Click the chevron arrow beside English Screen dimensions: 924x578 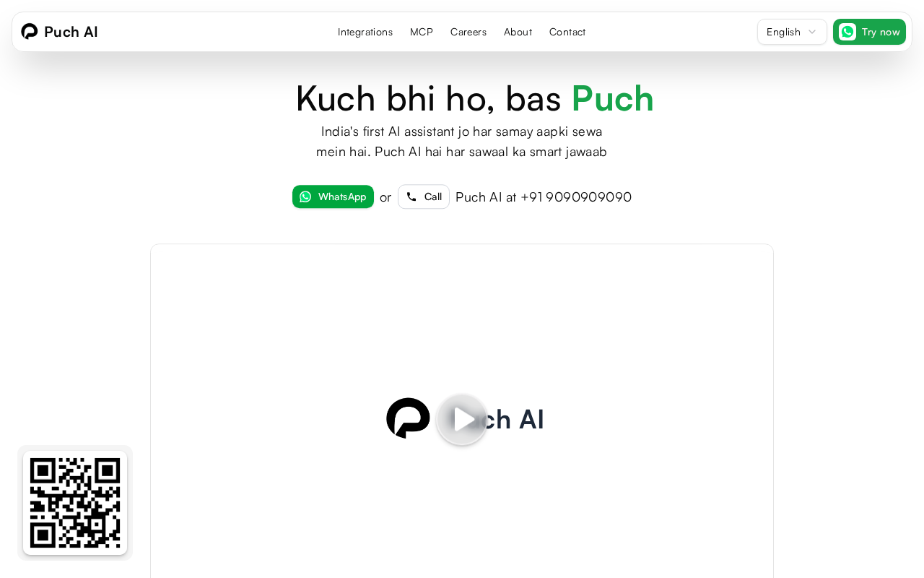(x=812, y=32)
